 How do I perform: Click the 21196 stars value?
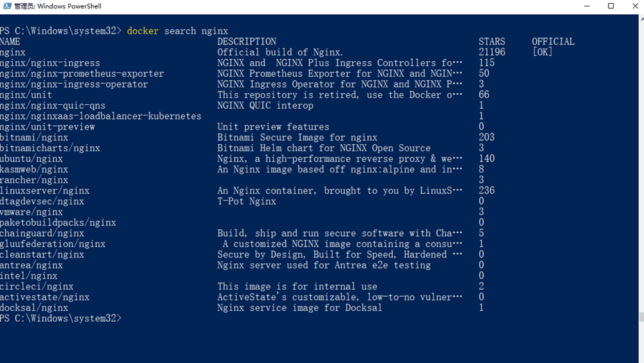(x=492, y=52)
